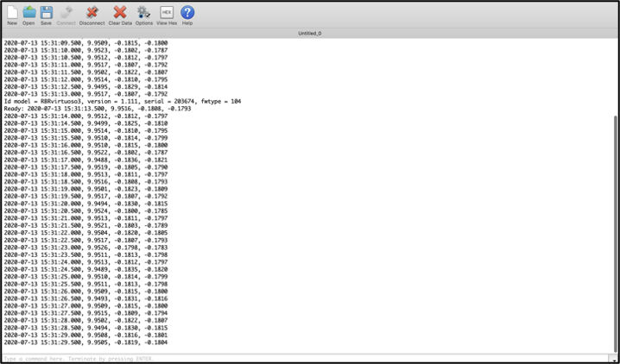Viewport: 620px width, 364px height.
Task: Switch to hex display with View Hex
Action: pos(167,13)
